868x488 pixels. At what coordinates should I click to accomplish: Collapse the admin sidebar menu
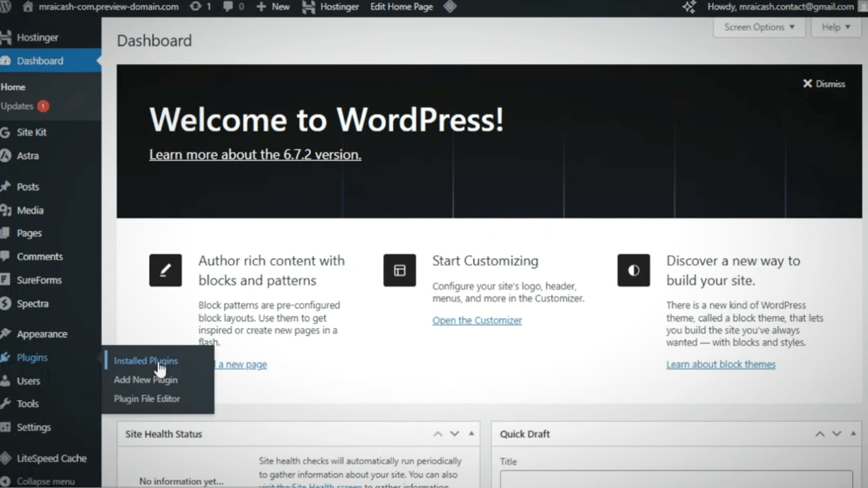click(x=38, y=481)
